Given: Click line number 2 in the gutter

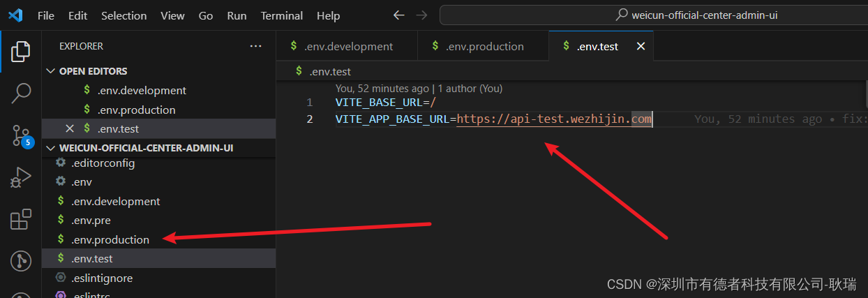Looking at the screenshot, I should [x=309, y=119].
